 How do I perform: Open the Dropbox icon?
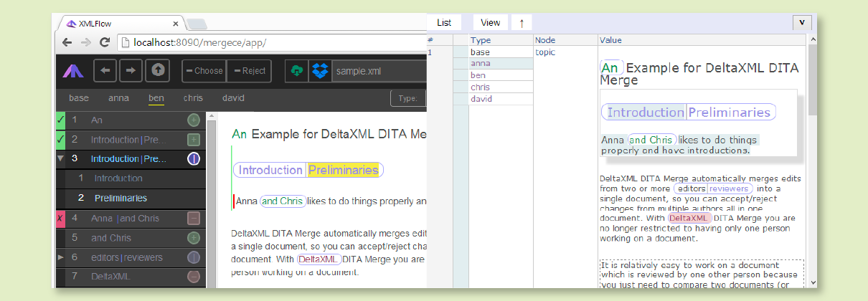(x=319, y=71)
